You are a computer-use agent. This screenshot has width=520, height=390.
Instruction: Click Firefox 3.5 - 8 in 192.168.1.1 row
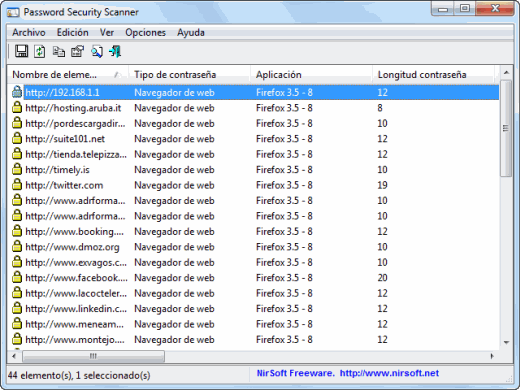pyautogui.click(x=284, y=92)
